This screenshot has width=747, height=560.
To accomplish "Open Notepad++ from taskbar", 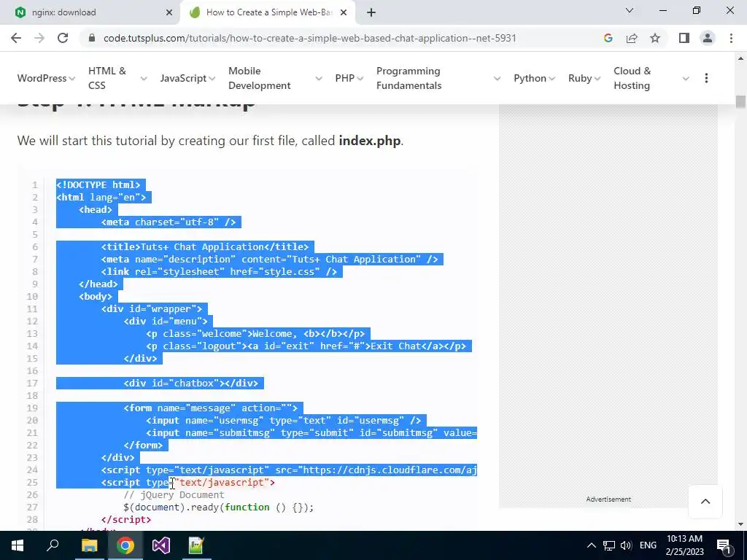I will 196,545.
